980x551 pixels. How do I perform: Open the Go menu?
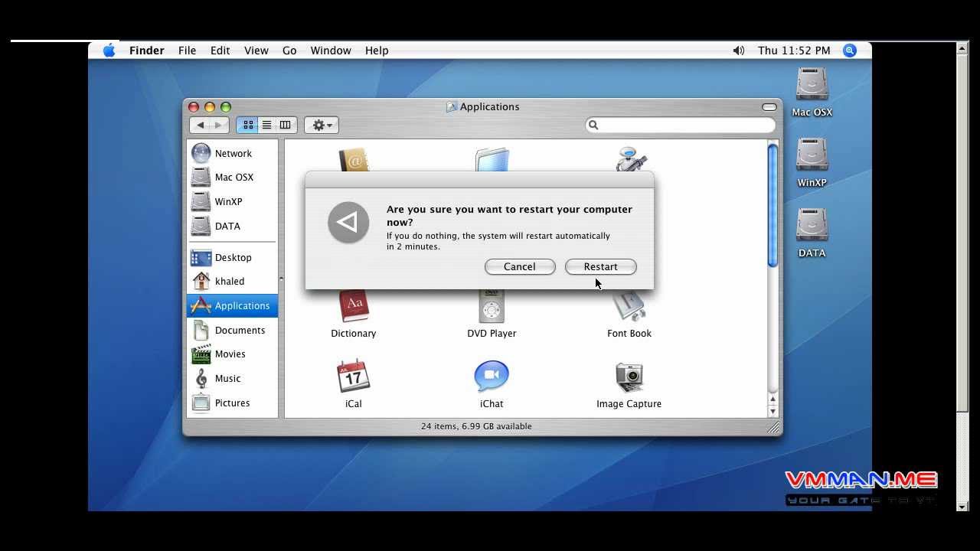pyautogui.click(x=289, y=51)
